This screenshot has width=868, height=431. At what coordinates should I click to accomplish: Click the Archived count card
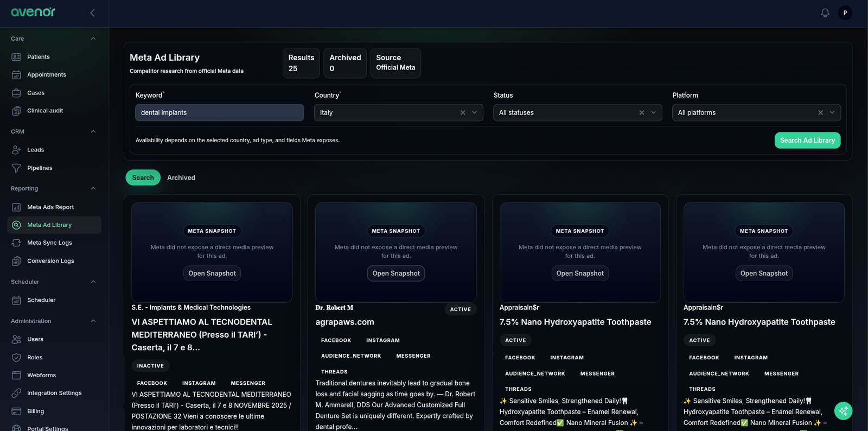tap(345, 63)
